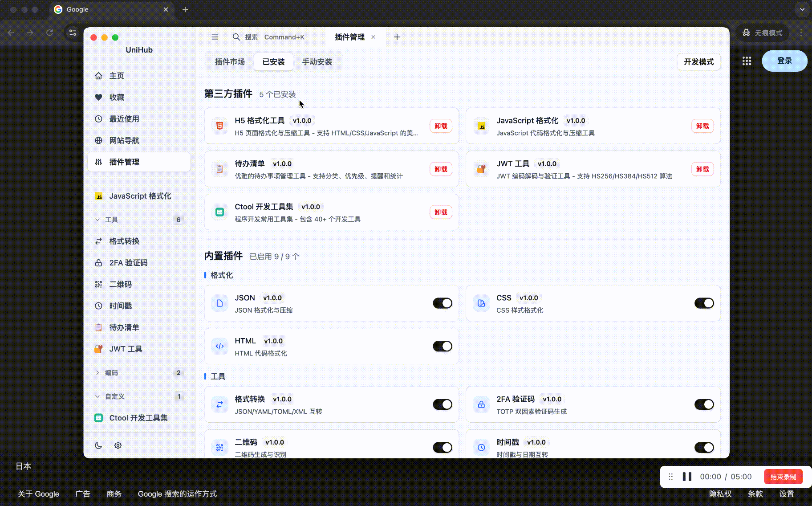Uninstall JavaScript 格式化 plugin

(702, 126)
